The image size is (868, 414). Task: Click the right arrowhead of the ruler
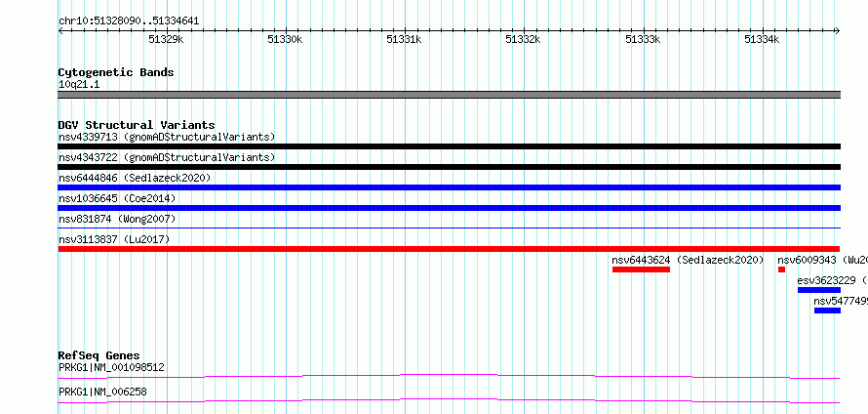(838, 30)
